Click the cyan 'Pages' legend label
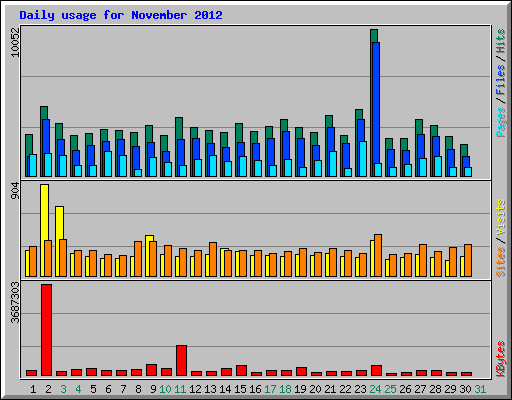 (500, 122)
